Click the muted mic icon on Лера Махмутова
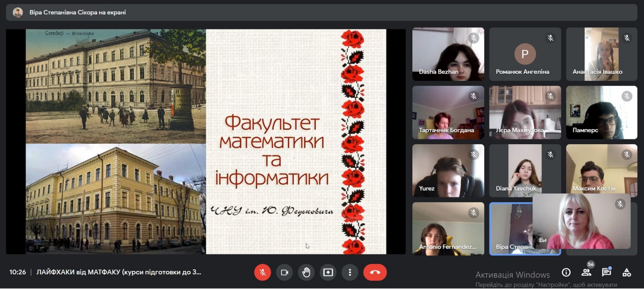 click(551, 96)
